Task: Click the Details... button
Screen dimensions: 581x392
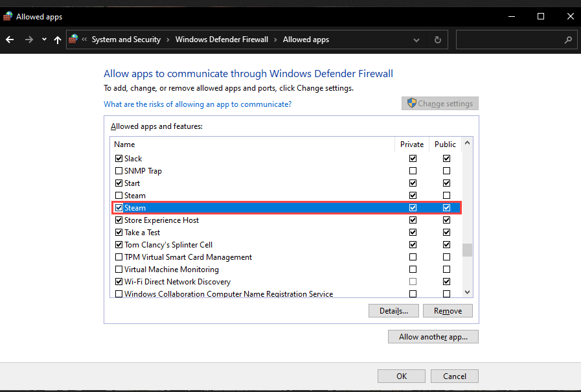Action: 394,311
